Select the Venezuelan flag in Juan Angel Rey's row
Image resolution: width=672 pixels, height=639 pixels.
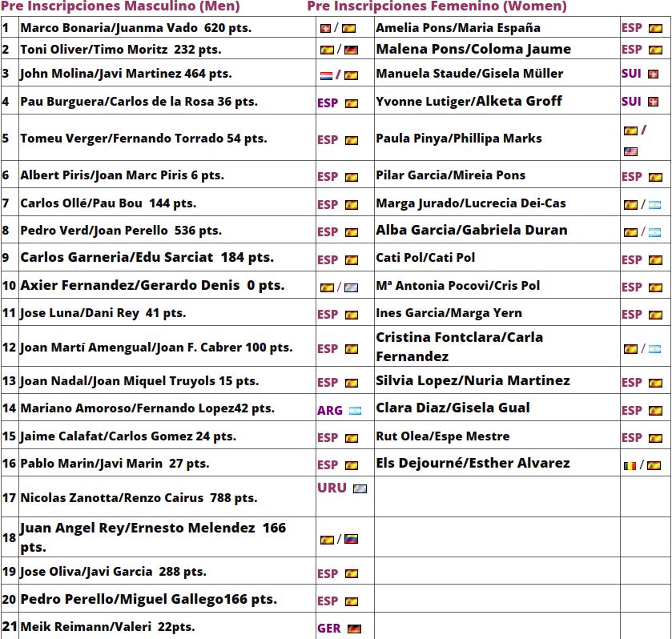pyautogui.click(x=351, y=540)
